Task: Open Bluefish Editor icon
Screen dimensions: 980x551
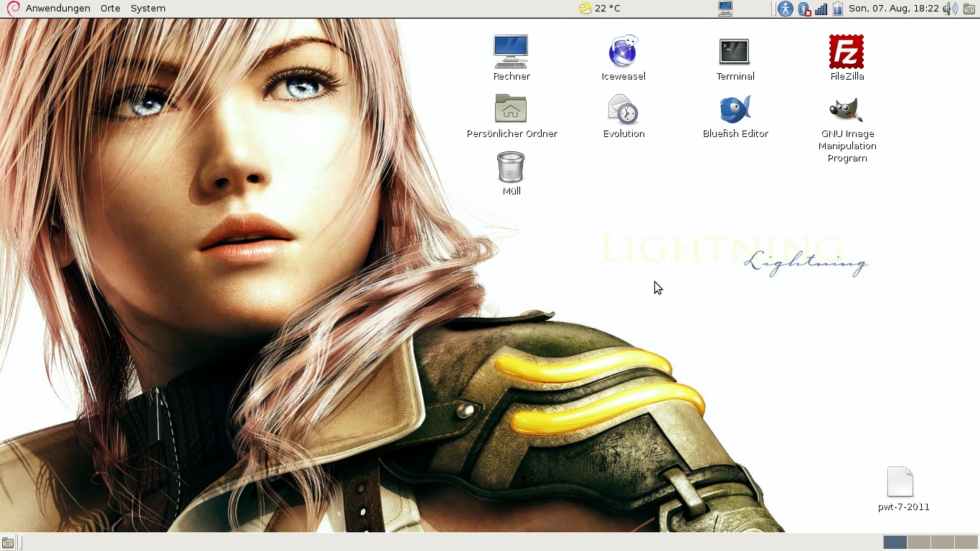Action: (x=735, y=109)
